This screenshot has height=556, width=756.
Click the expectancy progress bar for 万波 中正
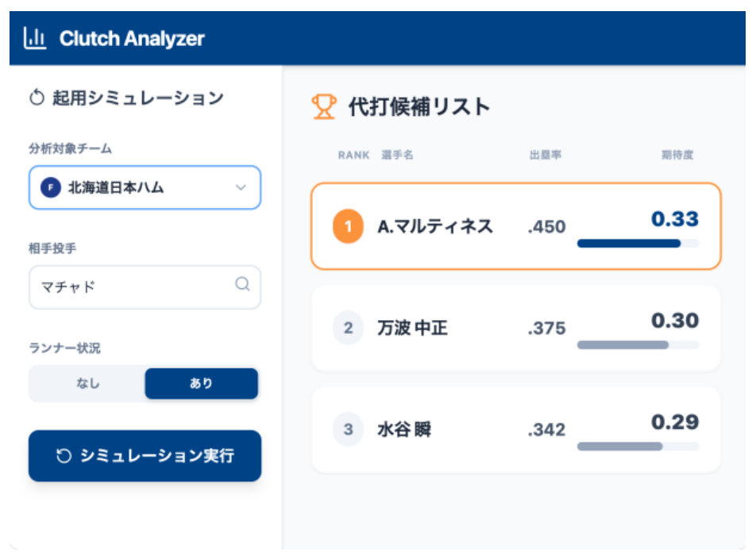pos(637,343)
